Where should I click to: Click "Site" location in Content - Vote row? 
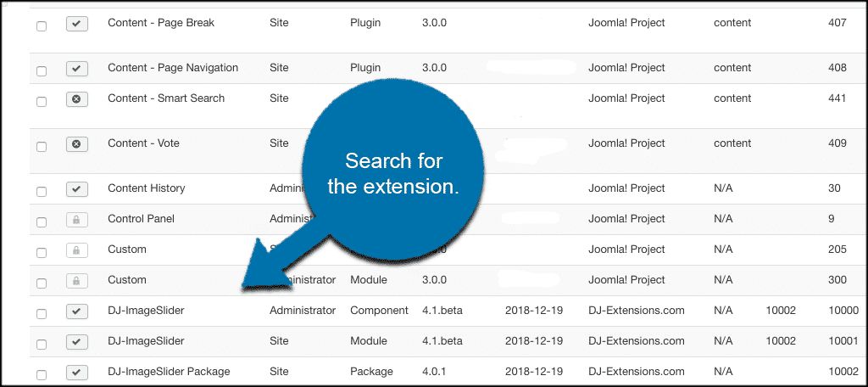279,143
